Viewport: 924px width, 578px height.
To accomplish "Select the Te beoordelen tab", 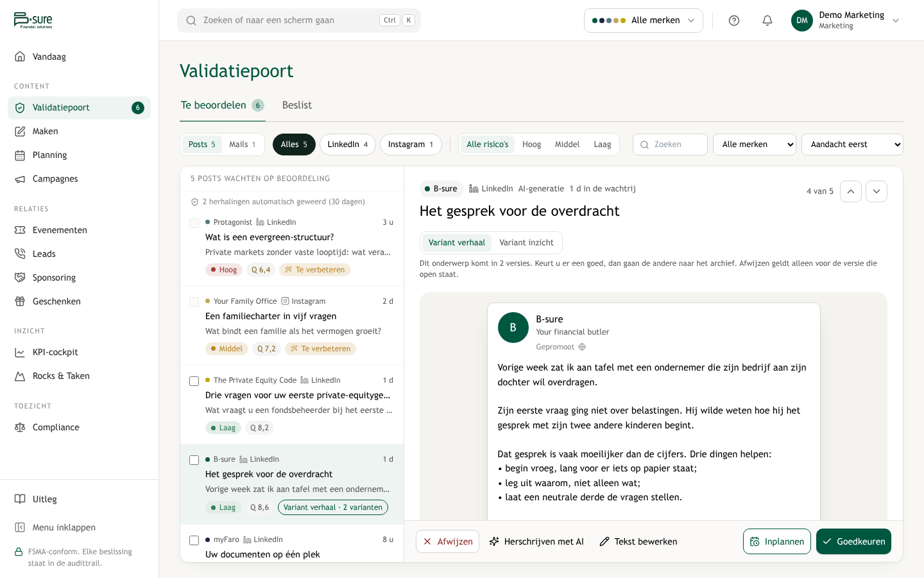I will pyautogui.click(x=223, y=105).
